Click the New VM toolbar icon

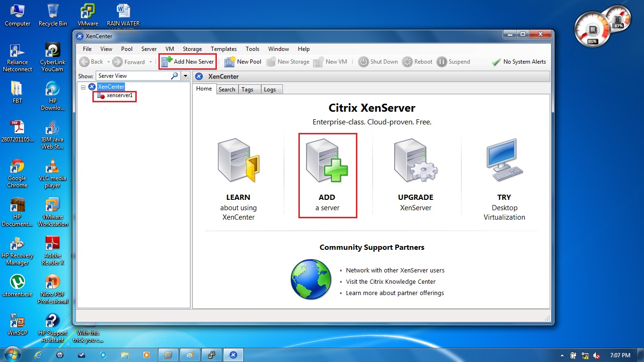click(319, 62)
